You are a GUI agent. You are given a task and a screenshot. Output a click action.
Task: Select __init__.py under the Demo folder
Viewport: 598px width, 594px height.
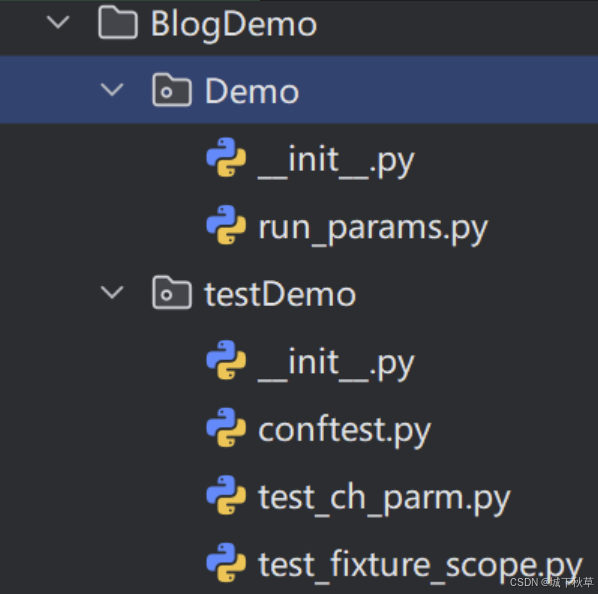coord(336,162)
